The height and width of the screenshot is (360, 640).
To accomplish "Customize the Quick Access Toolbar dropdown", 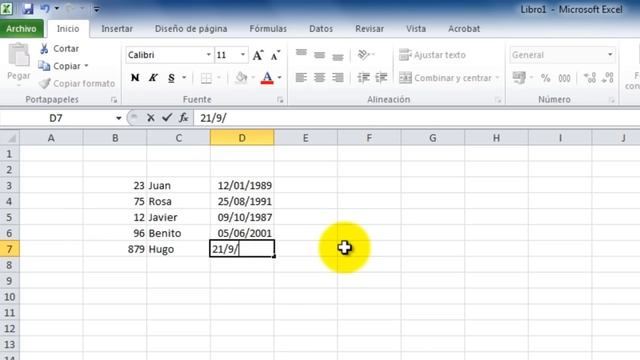I will [x=96, y=9].
